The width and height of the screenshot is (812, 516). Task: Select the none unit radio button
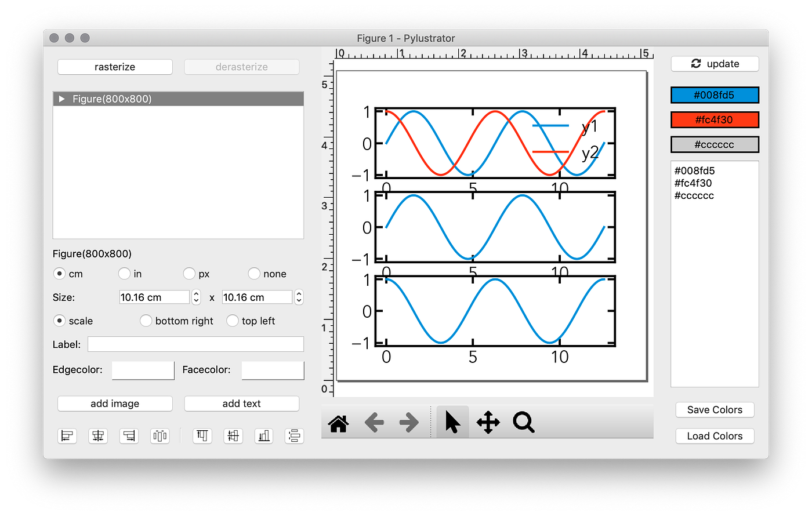pyautogui.click(x=254, y=273)
